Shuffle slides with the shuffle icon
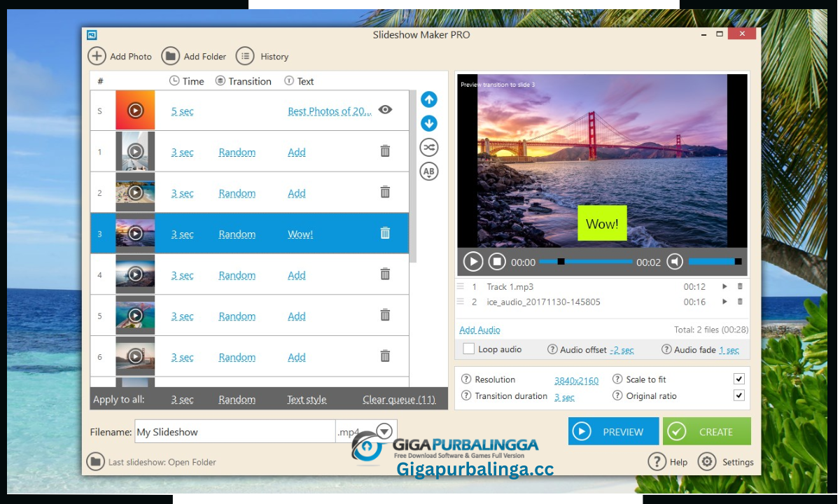This screenshot has width=840, height=504. click(429, 148)
